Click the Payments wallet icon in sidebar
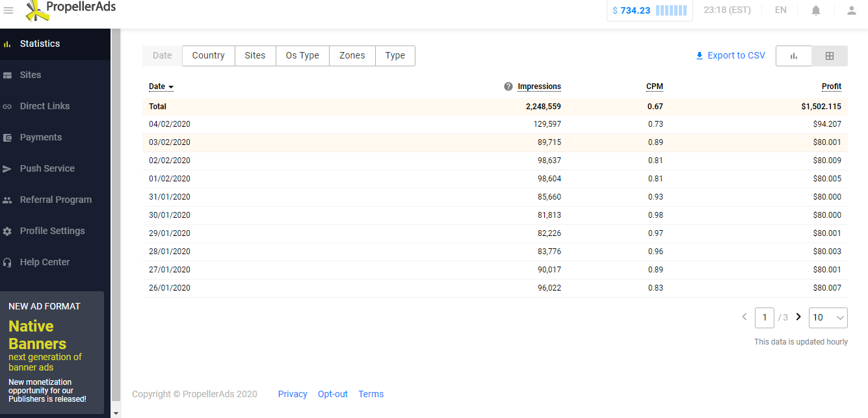The width and height of the screenshot is (868, 418). click(x=8, y=138)
